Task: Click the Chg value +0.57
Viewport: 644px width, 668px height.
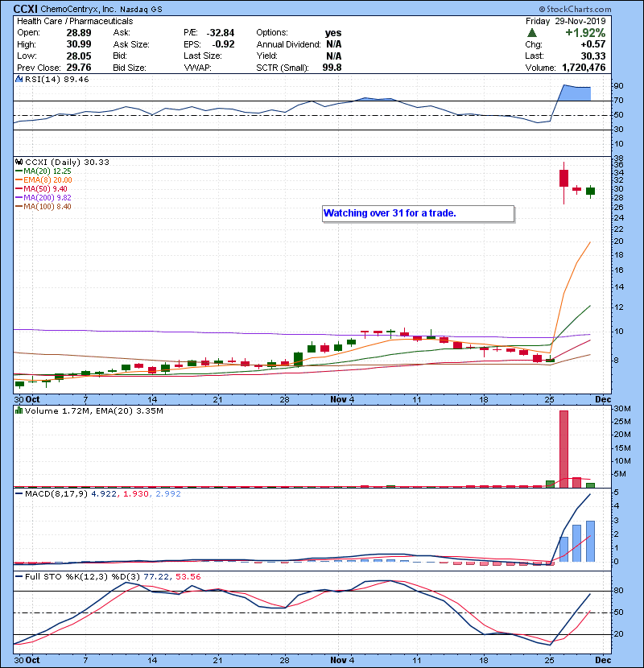Action: [593, 44]
